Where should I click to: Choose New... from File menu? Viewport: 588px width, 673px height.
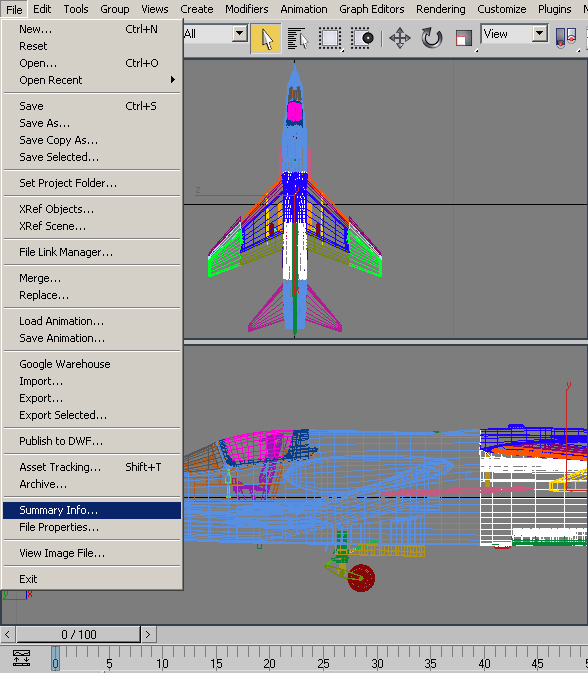click(92, 29)
